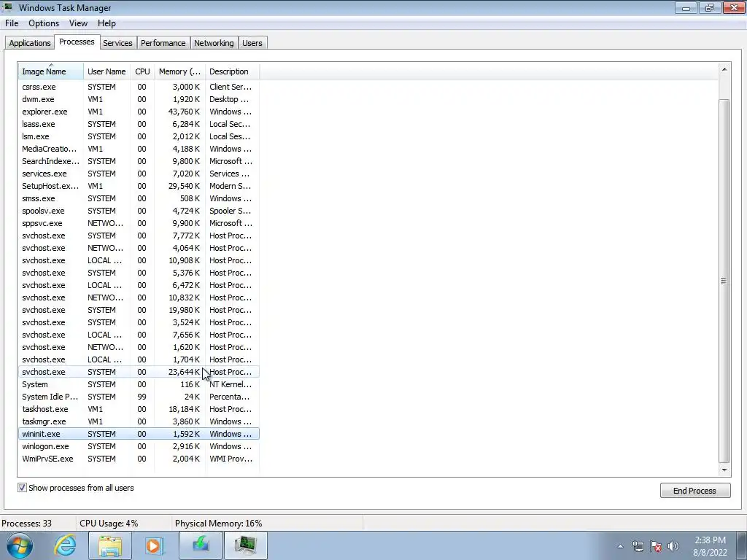Switch to the Applications tab
This screenshot has height=560, width=747.
pos(29,43)
